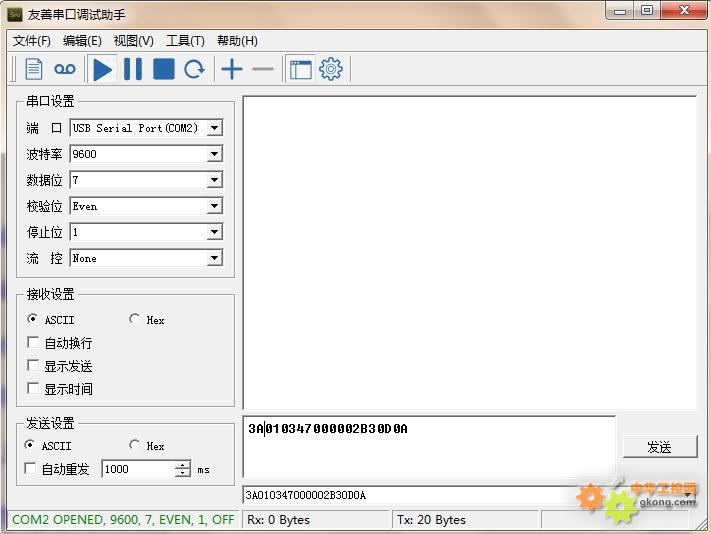Enable the 显示时间 checkbox
Screen dimensions: 711x534
(33, 388)
